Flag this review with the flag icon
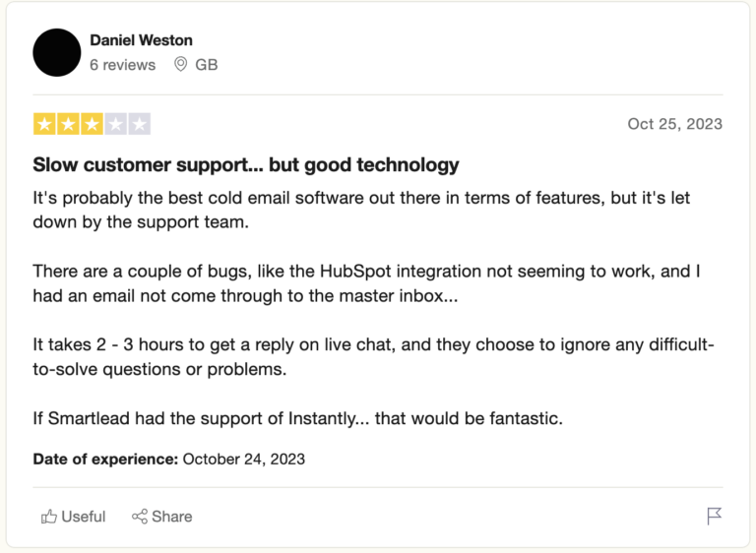 click(715, 517)
